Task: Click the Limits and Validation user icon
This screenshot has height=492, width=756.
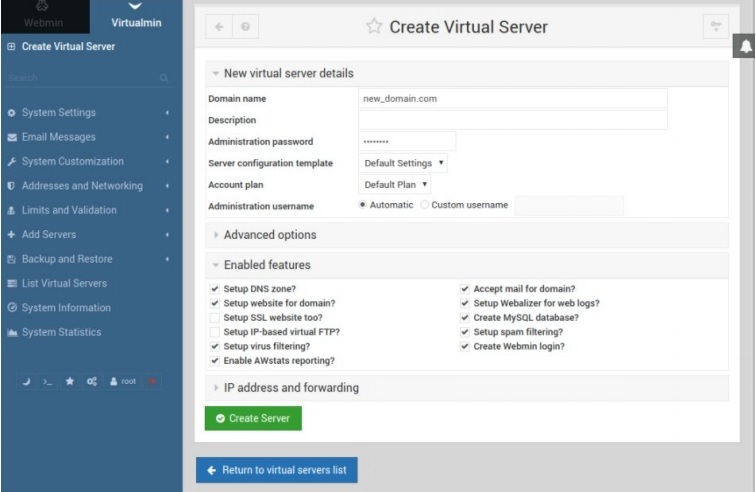Action: pyautogui.click(x=11, y=210)
